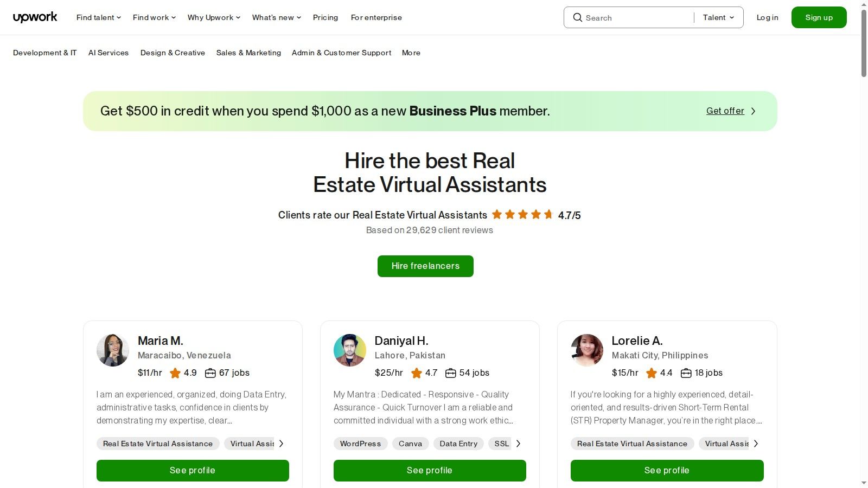Click the Real Estate Virtual Assistance tag
868x488 pixels.
click(x=157, y=444)
